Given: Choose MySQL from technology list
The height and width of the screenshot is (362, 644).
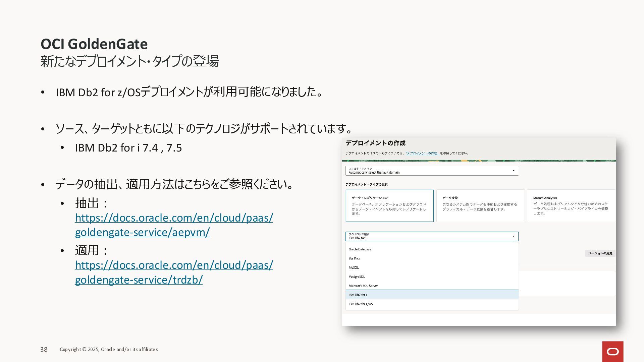Looking at the screenshot, I should 432,267.
